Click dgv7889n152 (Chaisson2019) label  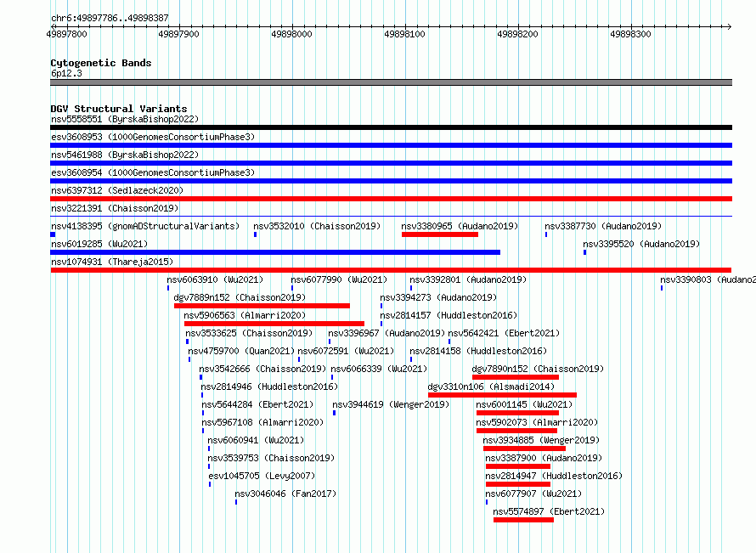click(240, 297)
